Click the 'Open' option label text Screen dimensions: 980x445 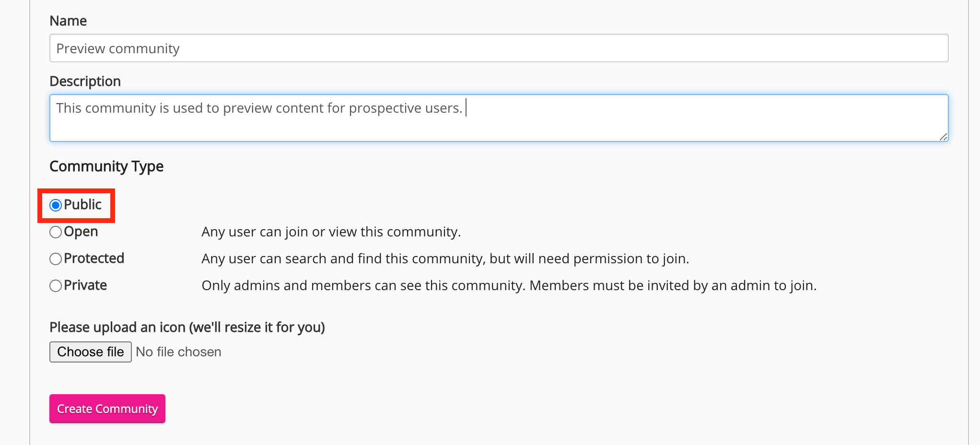point(81,232)
